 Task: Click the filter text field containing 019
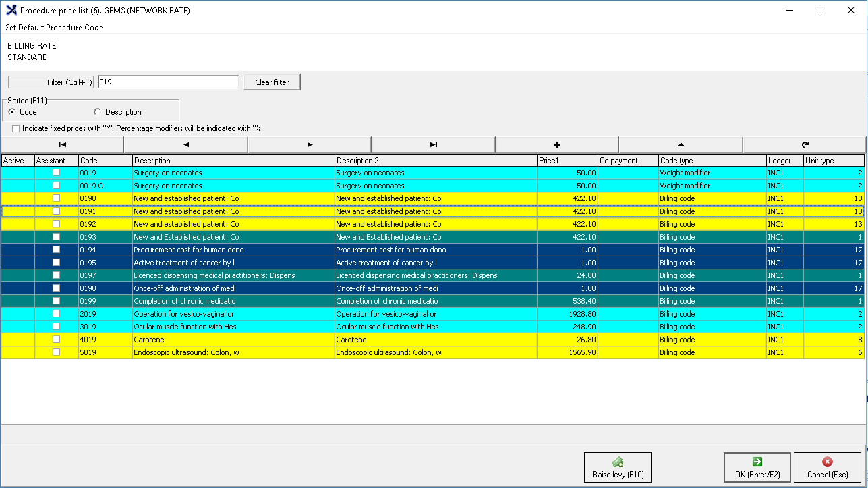(168, 82)
